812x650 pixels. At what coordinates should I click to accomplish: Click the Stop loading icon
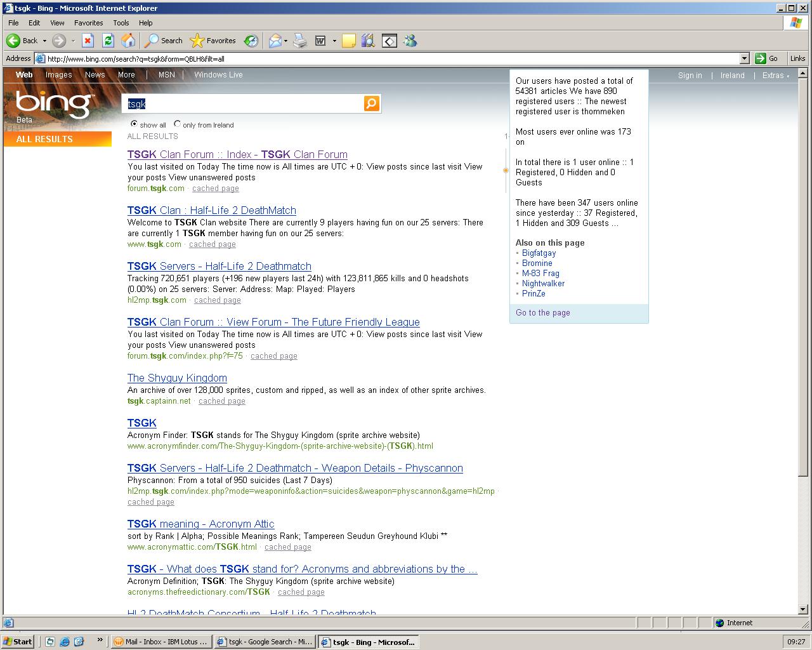[x=88, y=41]
